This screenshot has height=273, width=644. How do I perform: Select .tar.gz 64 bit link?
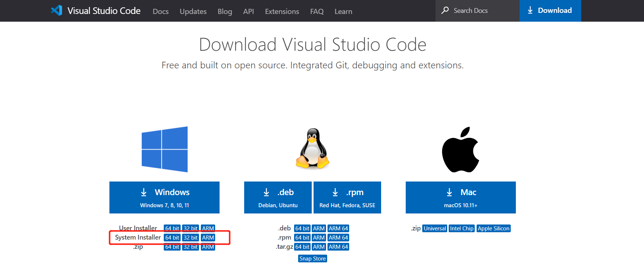[x=302, y=247]
